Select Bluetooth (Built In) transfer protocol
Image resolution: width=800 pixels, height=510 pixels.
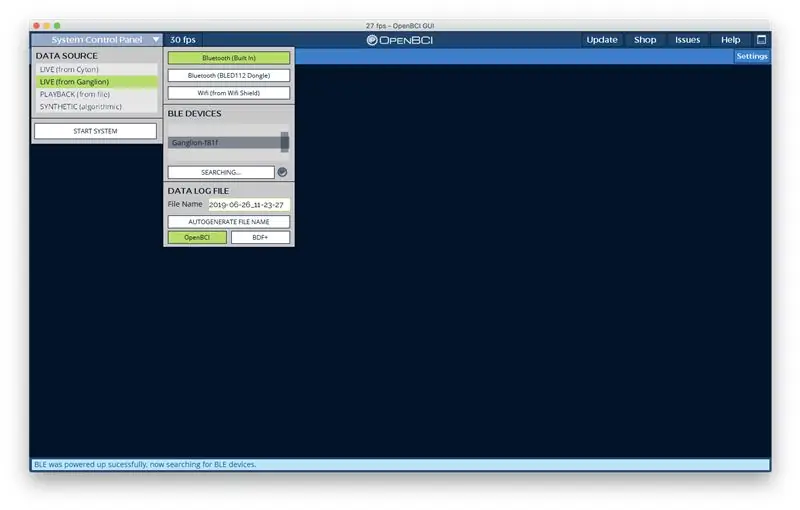point(229,58)
